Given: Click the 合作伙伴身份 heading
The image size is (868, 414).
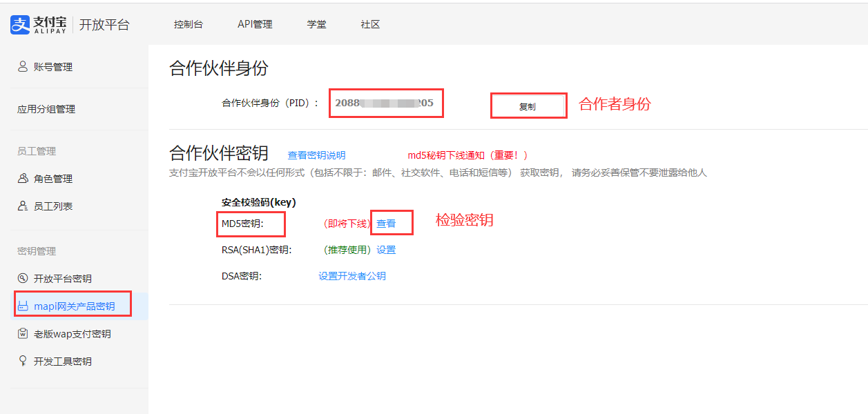Looking at the screenshot, I should tap(219, 68).
